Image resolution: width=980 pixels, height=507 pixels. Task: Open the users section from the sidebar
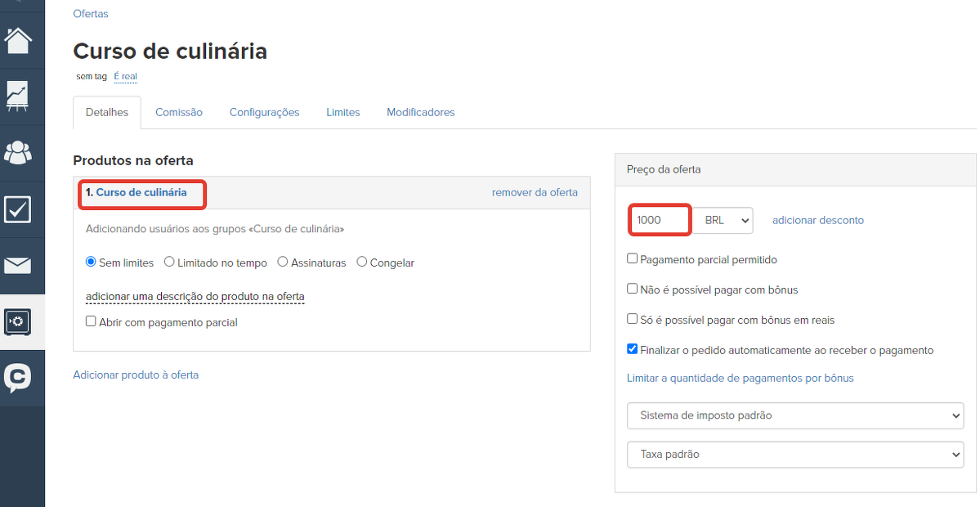point(21,152)
